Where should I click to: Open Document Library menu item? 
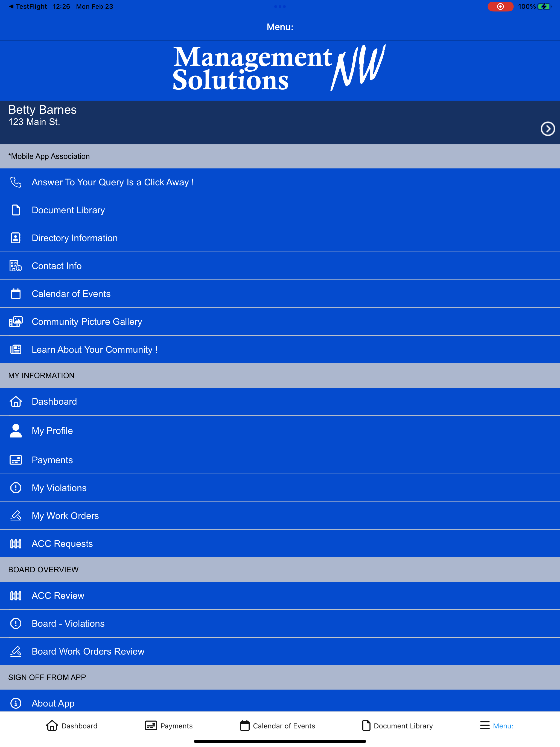[x=280, y=210]
